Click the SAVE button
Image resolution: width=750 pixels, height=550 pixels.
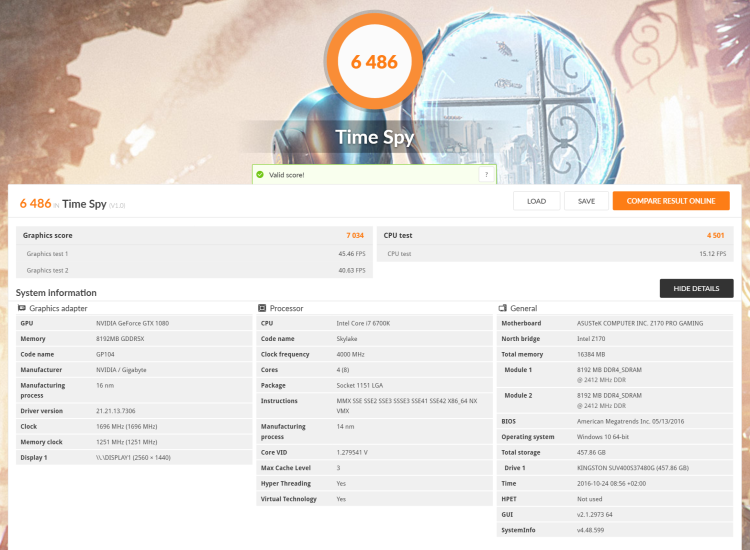[586, 201]
